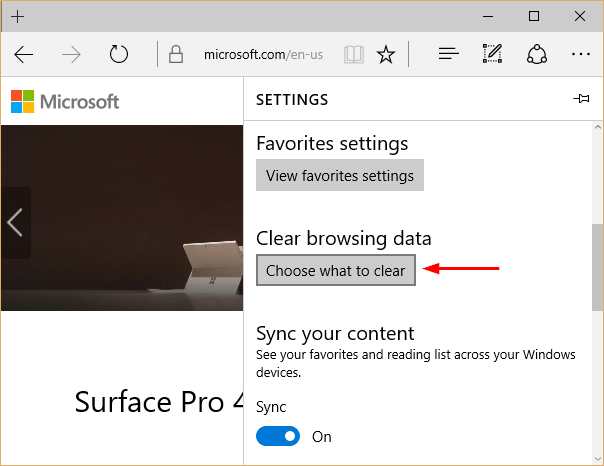Add page to favorites with star icon
The width and height of the screenshot is (604, 466).
coord(385,55)
